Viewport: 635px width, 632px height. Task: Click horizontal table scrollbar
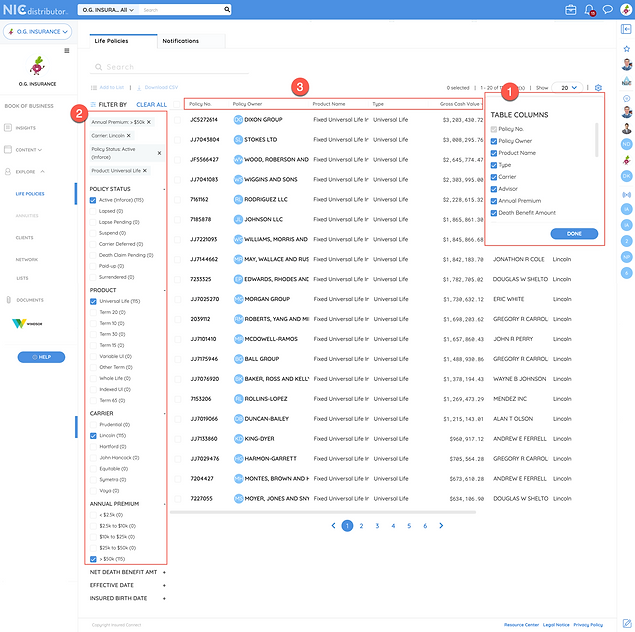click(323, 512)
